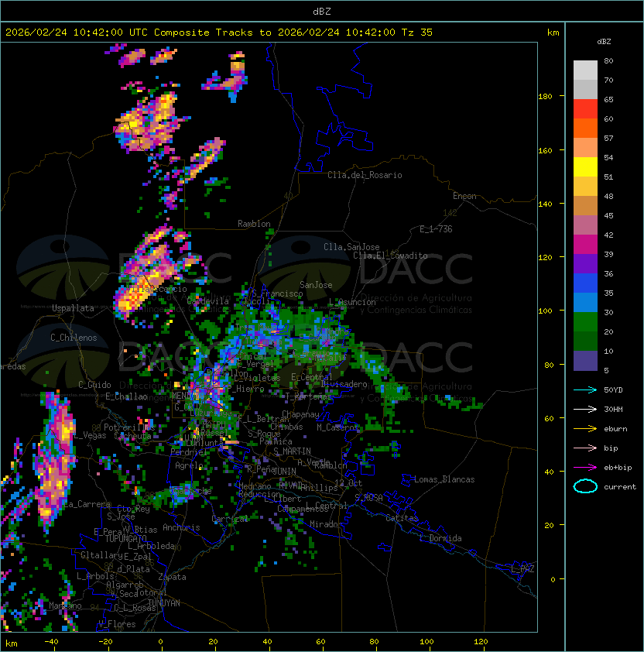This screenshot has width=644, height=652.
Task: Select the Encon label on map
Action: tap(464, 196)
